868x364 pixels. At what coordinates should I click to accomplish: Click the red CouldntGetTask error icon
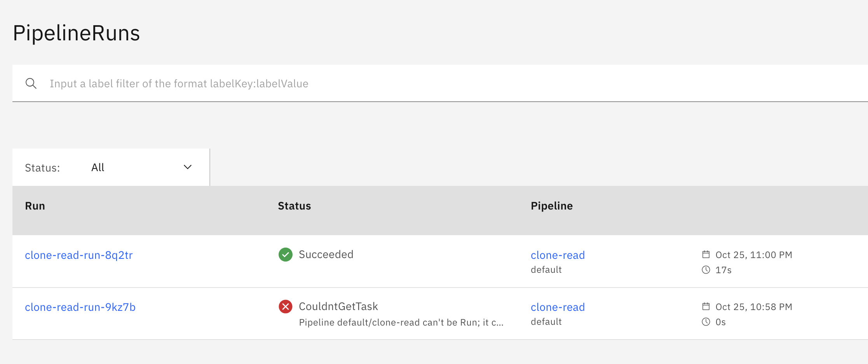click(x=286, y=307)
